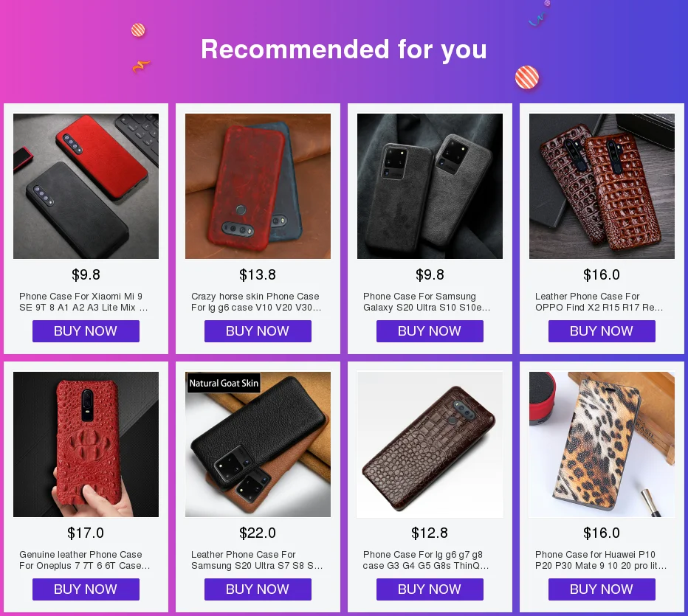This screenshot has height=616, width=688.
Task: Click BUY NOW under the $22.0 Samsung case
Action: [258, 589]
